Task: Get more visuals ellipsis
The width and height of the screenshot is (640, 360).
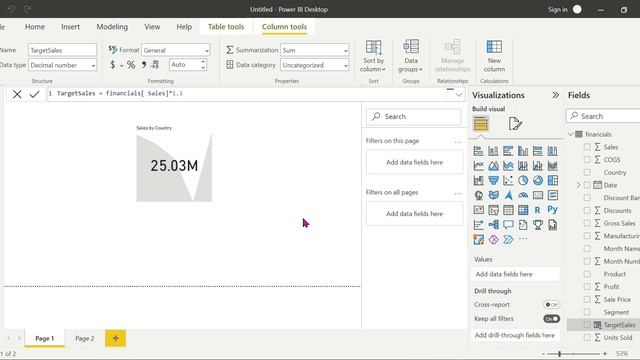Action: (x=523, y=239)
